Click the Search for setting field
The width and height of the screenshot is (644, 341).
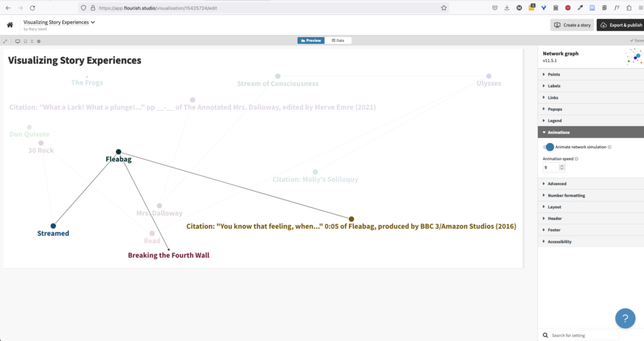coord(584,335)
